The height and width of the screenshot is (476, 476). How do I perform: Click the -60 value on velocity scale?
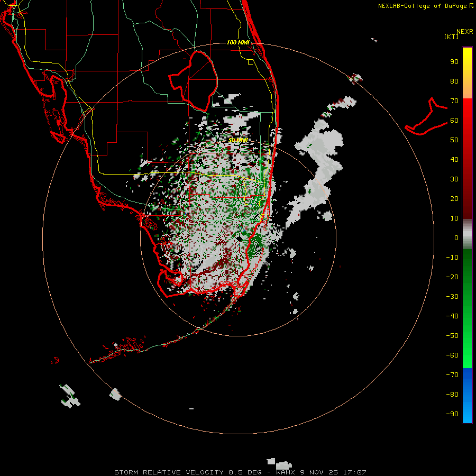[452, 355]
